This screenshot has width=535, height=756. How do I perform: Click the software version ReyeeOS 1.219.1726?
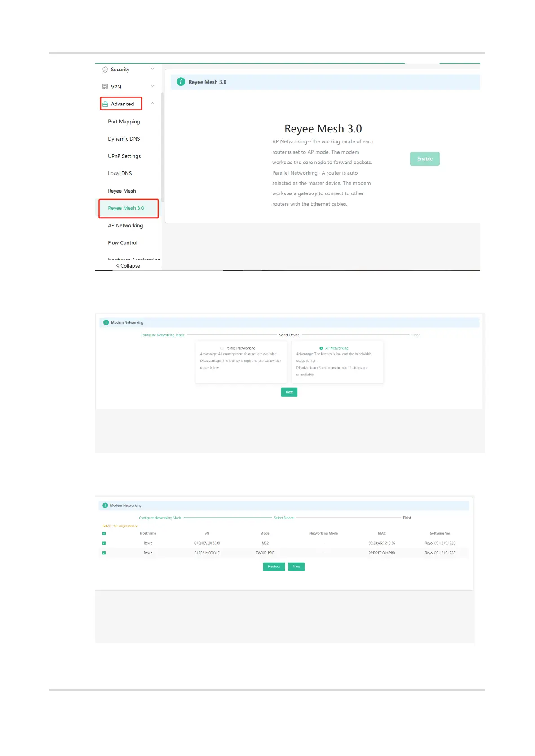click(440, 543)
